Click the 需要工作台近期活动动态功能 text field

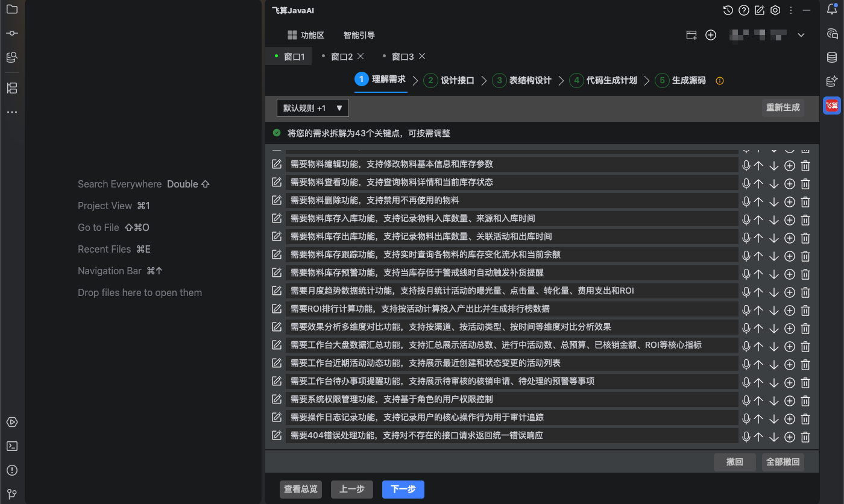pos(512,363)
